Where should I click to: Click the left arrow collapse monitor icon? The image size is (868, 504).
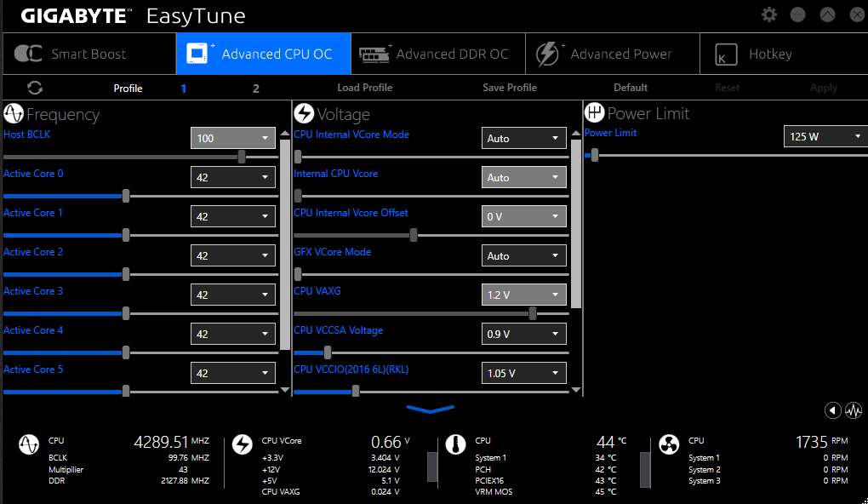(832, 410)
